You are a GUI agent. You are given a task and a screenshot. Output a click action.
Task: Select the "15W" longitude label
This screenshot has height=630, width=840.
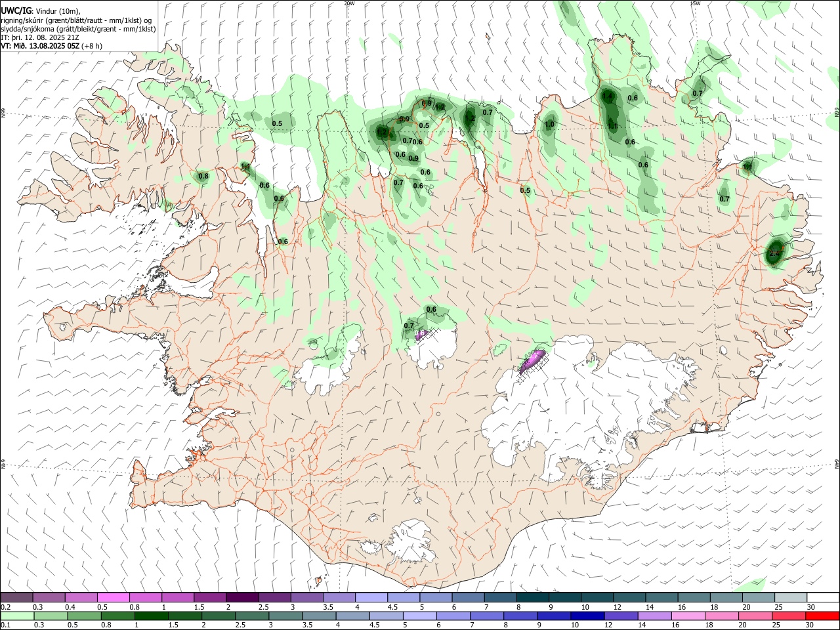(695, 3)
